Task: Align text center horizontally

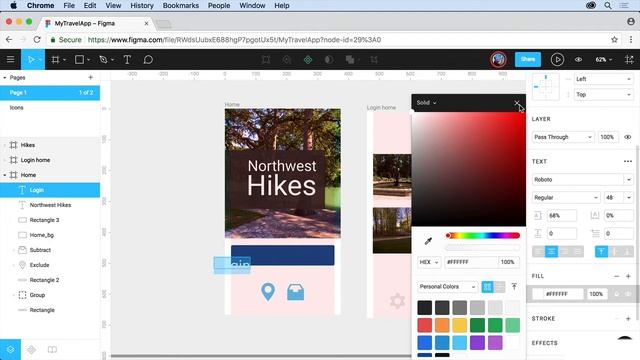Action: coord(551,251)
